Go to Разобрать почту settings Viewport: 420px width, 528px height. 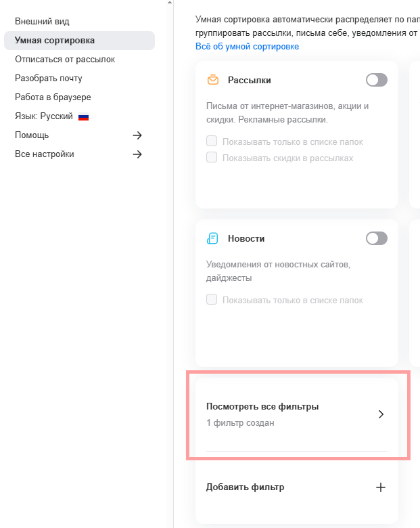49,79
